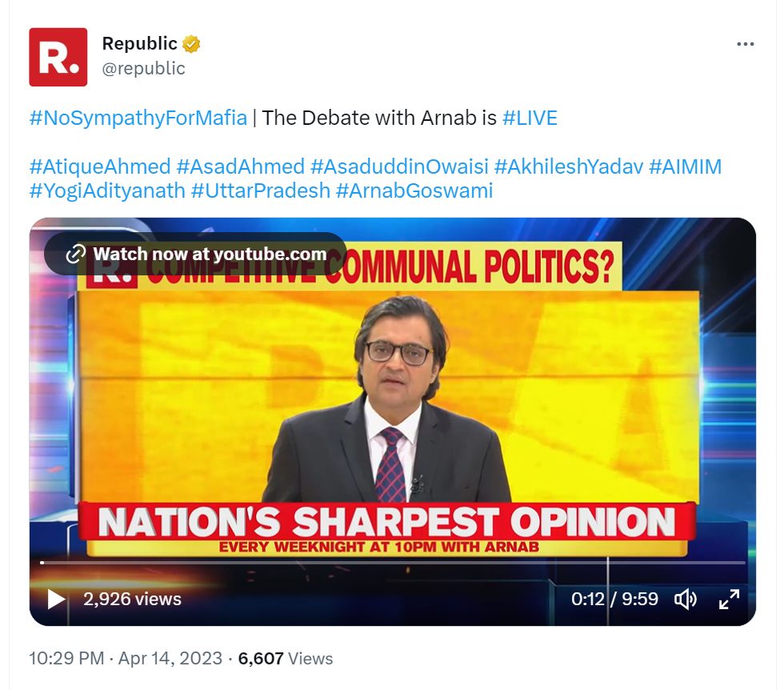
Task: Click the #ArnabGoswami hashtag
Action: pyautogui.click(x=414, y=191)
